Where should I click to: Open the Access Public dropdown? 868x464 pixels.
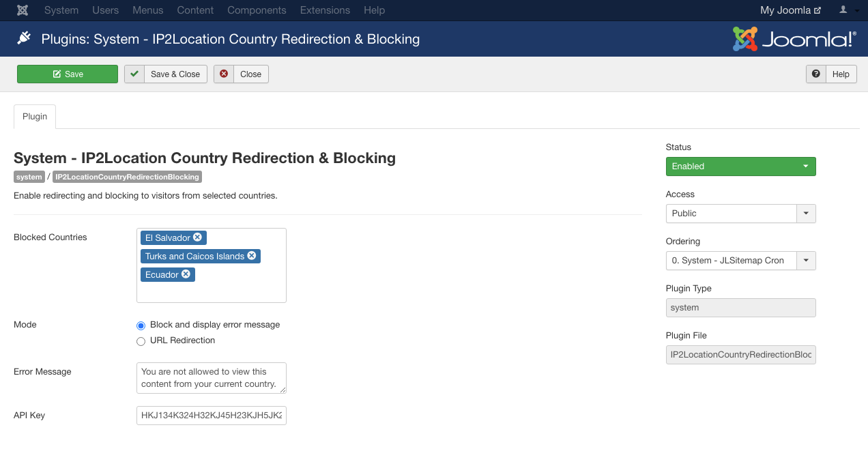pyautogui.click(x=740, y=214)
